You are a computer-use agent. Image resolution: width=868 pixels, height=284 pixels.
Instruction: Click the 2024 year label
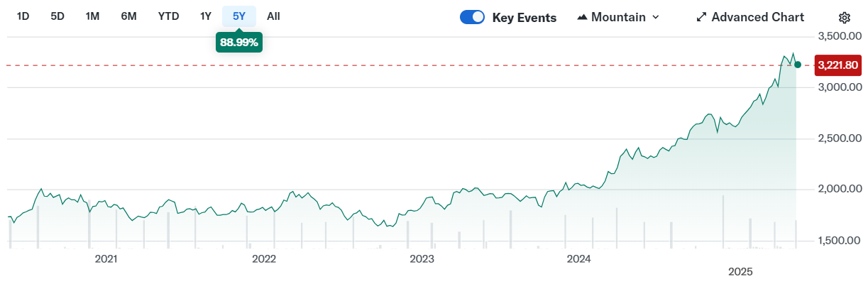pos(579,259)
